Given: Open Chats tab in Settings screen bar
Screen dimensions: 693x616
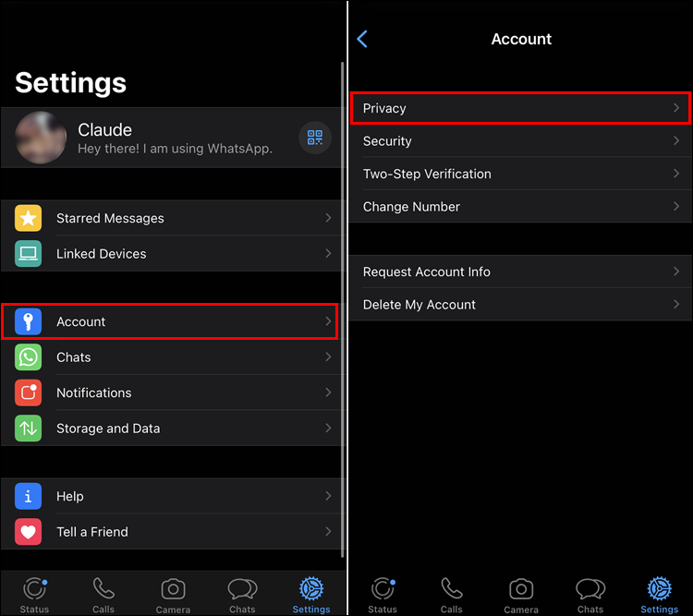Looking at the screenshot, I should 242,595.
